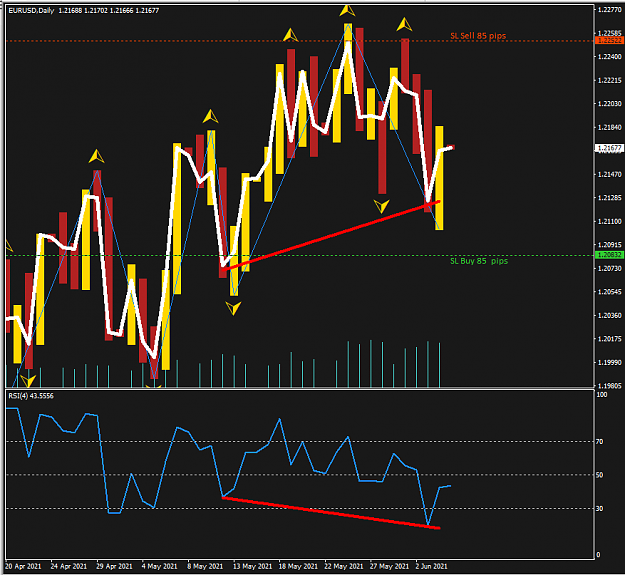Screen dimensions: 625x575
Task: Click the up fractal arrow nearest the SL Sell label
Action: coord(405,24)
